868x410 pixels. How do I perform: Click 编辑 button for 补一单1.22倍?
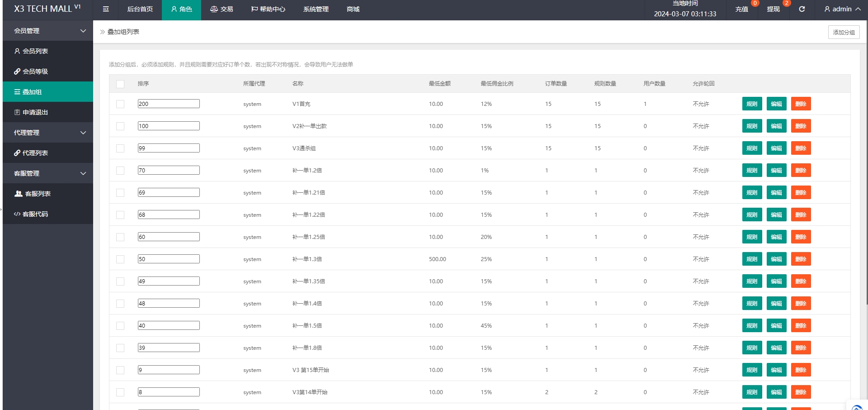(777, 215)
